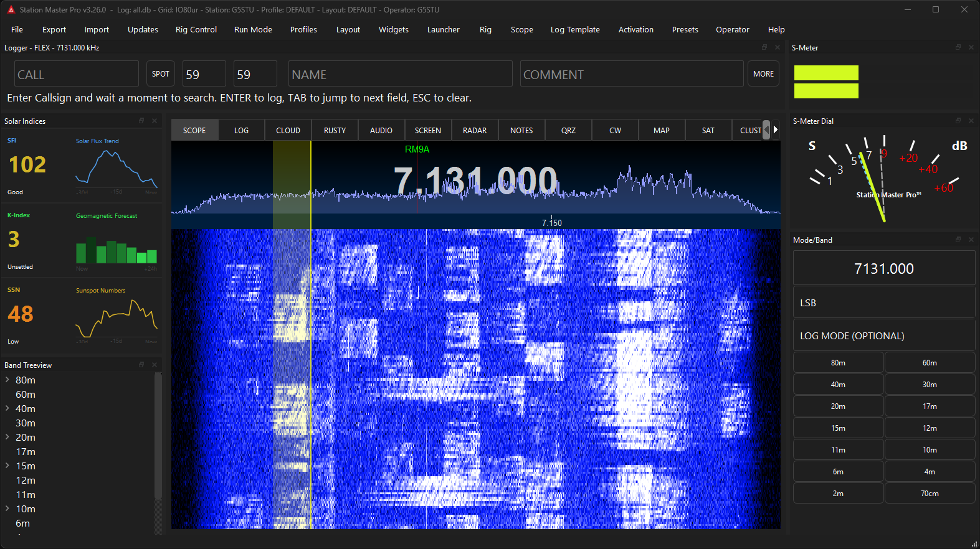Open the Presets menu
This screenshot has width=980, height=549.
(x=685, y=30)
